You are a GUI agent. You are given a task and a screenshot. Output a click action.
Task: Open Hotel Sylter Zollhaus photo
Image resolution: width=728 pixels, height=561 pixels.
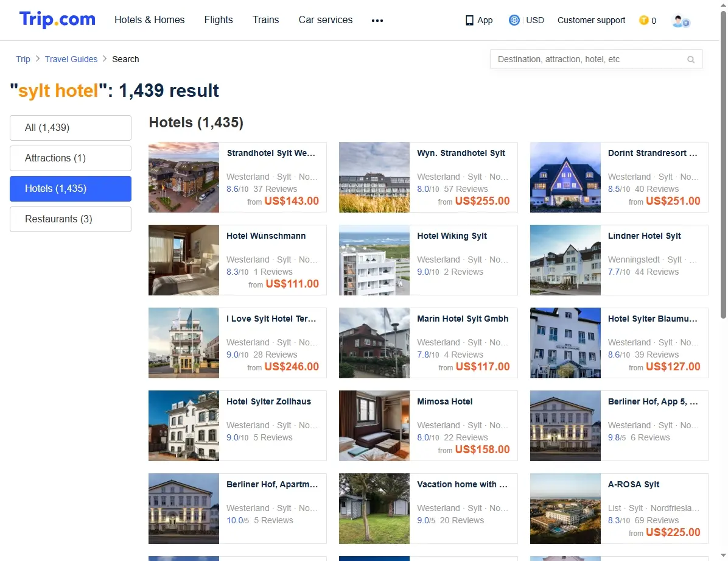(x=184, y=426)
